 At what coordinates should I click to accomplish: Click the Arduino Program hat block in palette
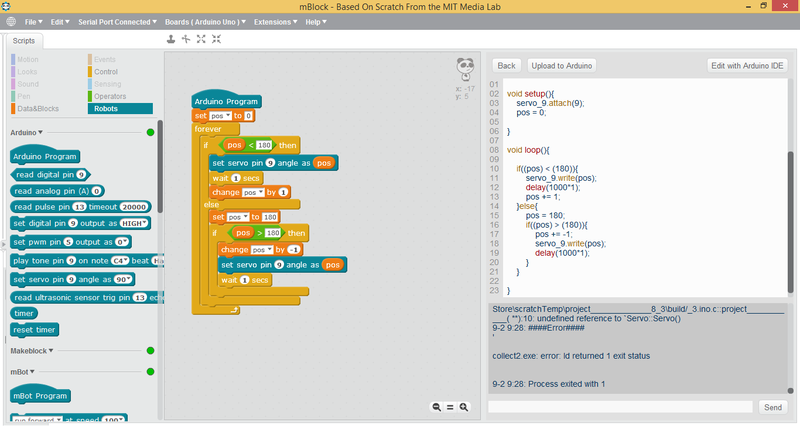(45, 155)
